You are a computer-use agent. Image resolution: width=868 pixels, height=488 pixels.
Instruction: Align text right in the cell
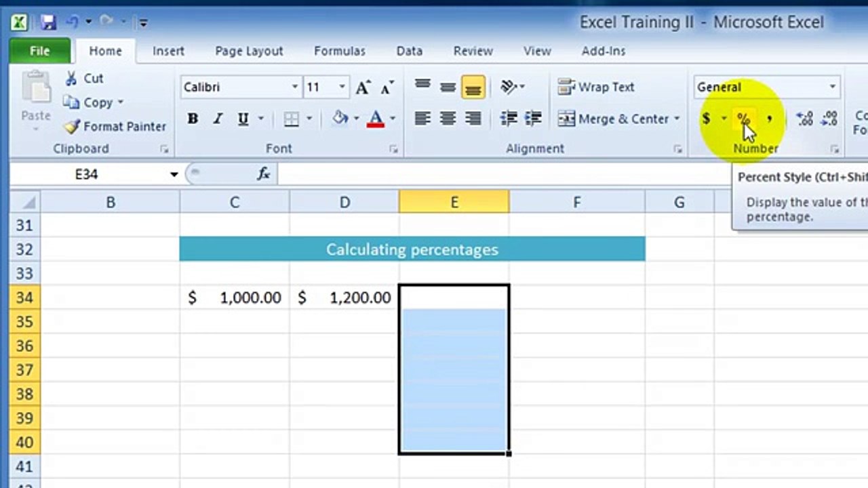point(473,119)
